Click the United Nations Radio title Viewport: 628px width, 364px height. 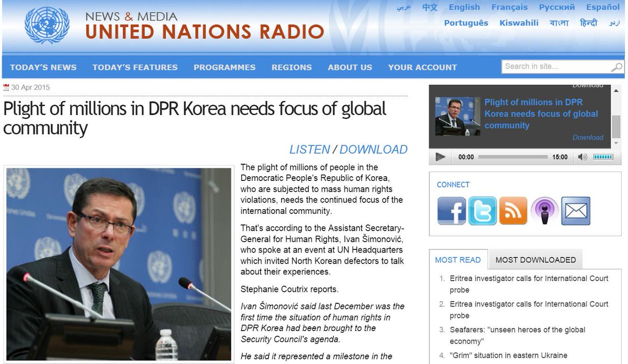[x=205, y=32]
